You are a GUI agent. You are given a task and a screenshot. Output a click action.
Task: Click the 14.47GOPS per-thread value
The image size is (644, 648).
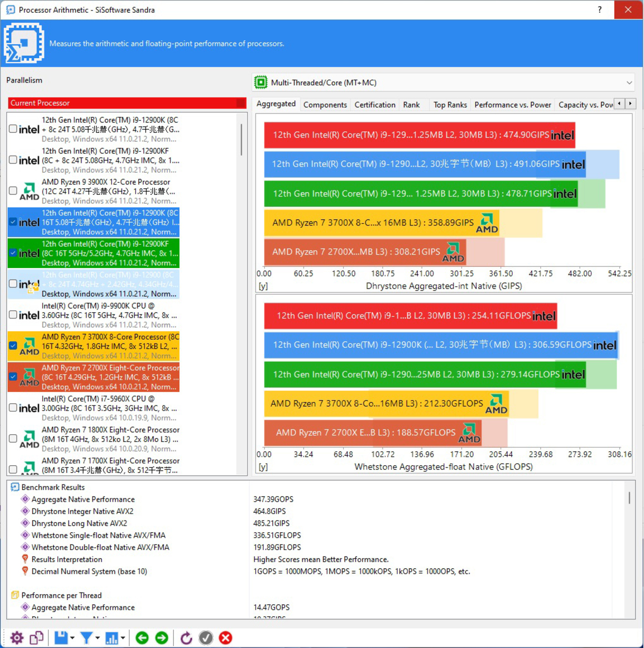[271, 607]
